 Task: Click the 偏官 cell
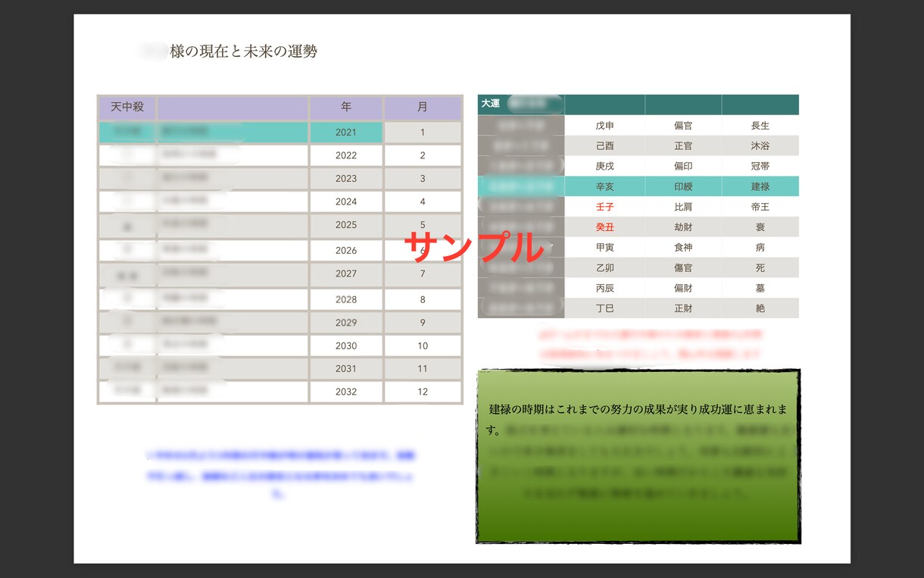683,126
